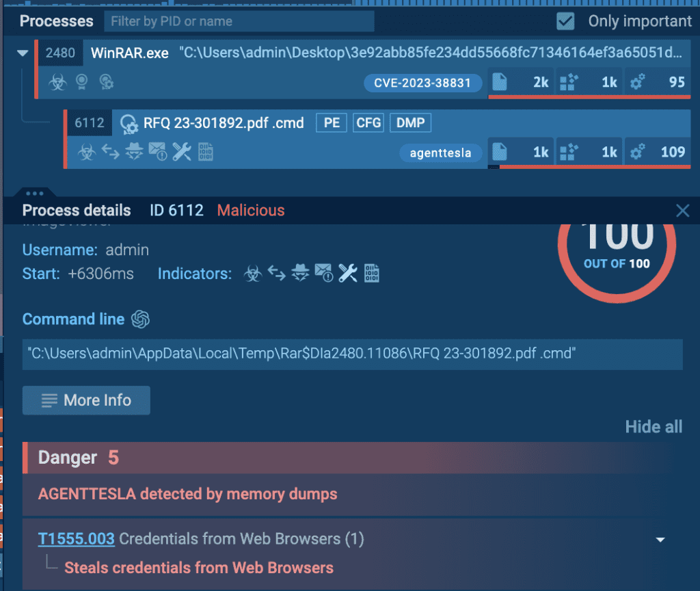Click the gears icon showing 109 on process 6112
This screenshot has height=591, width=700.
point(637,152)
